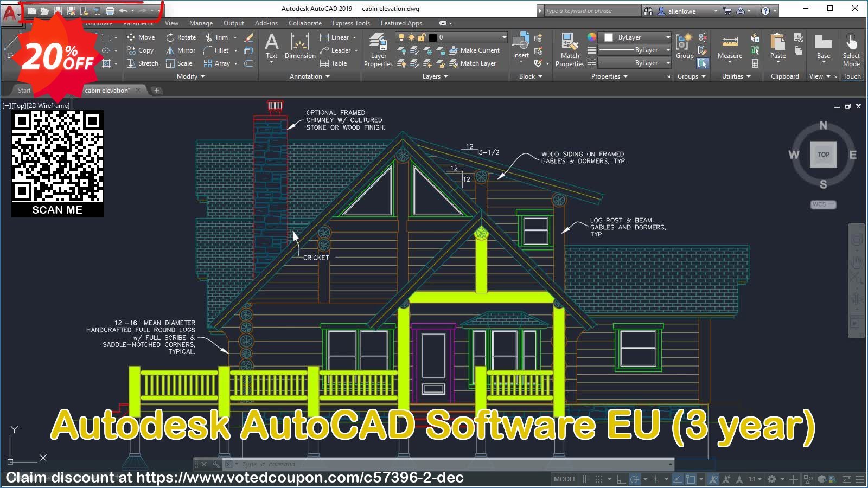Insert a Table

pyautogui.click(x=334, y=63)
